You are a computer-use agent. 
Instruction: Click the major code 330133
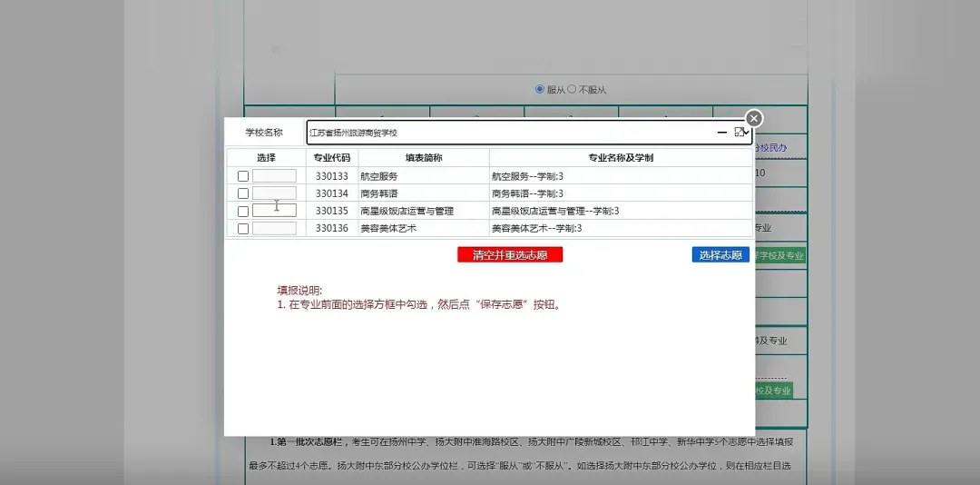[332, 176]
